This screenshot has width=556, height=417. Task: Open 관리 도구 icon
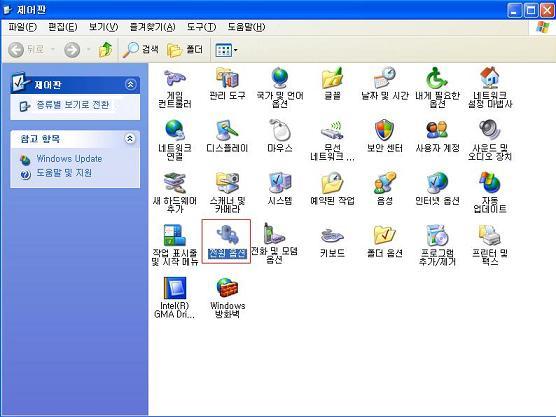coord(227,78)
